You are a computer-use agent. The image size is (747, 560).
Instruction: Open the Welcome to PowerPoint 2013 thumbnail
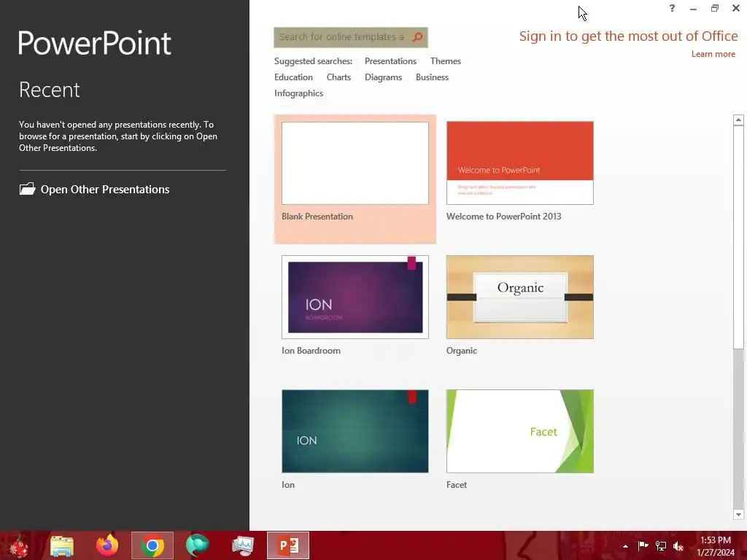pyautogui.click(x=519, y=163)
